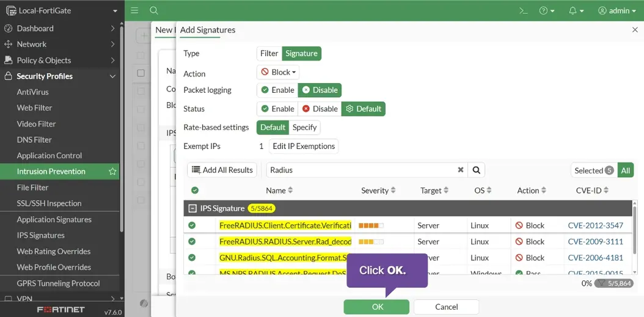Open the hamburger menu toggle icon

(134, 10)
